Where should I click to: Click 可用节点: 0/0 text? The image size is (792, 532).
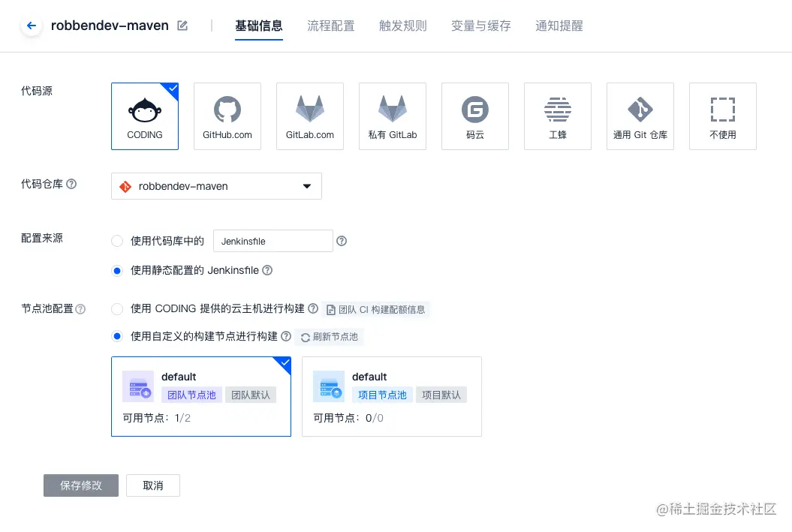pos(348,418)
